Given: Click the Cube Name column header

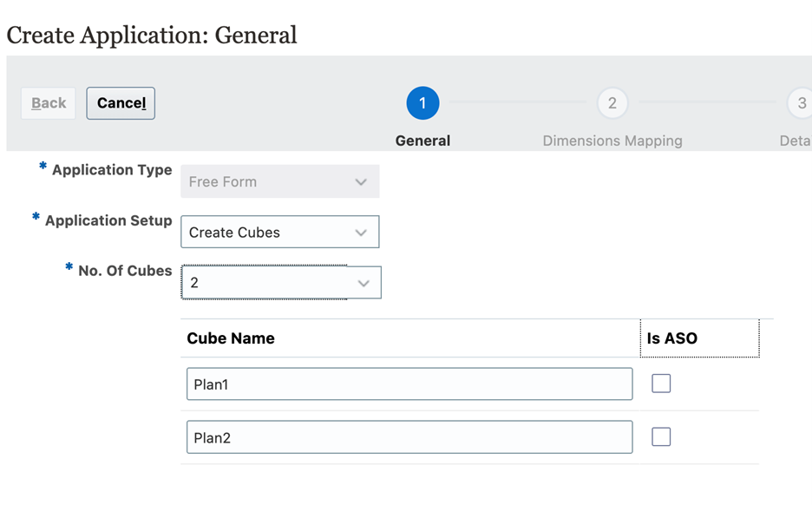Looking at the screenshot, I should point(231,338).
